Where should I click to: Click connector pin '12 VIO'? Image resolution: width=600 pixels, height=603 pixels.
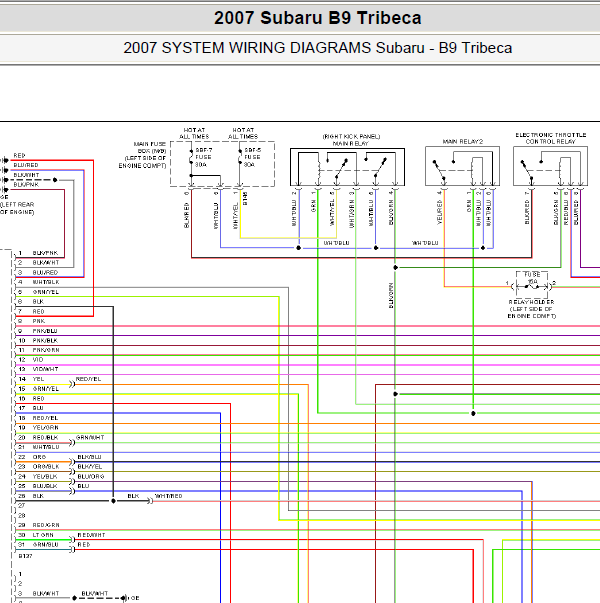[31, 360]
